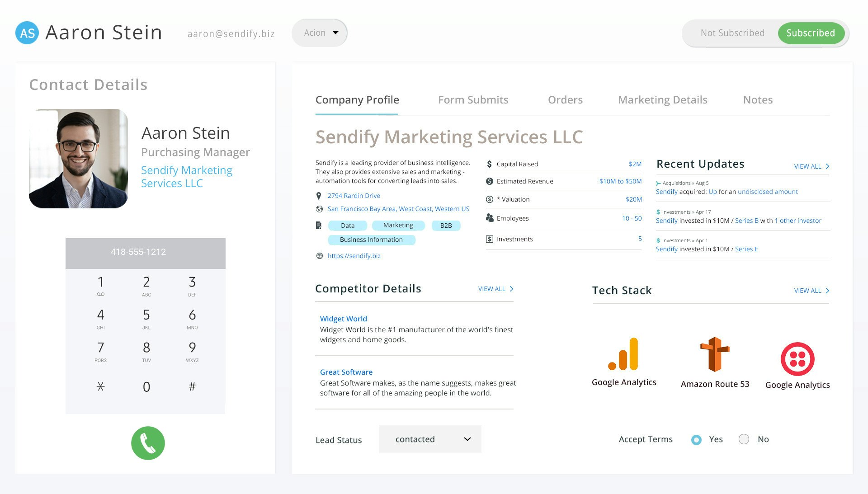The image size is (868, 494).
Task: Click the https://sendify.biz website link
Action: click(354, 256)
